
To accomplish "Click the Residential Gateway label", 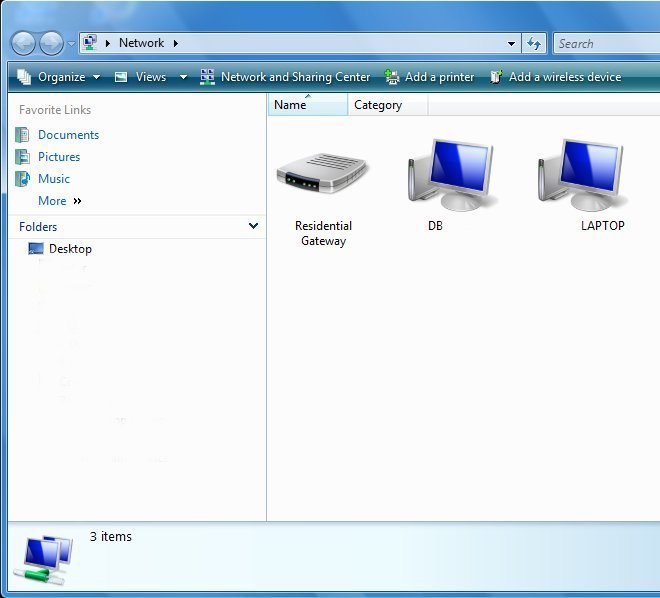I will click(323, 233).
